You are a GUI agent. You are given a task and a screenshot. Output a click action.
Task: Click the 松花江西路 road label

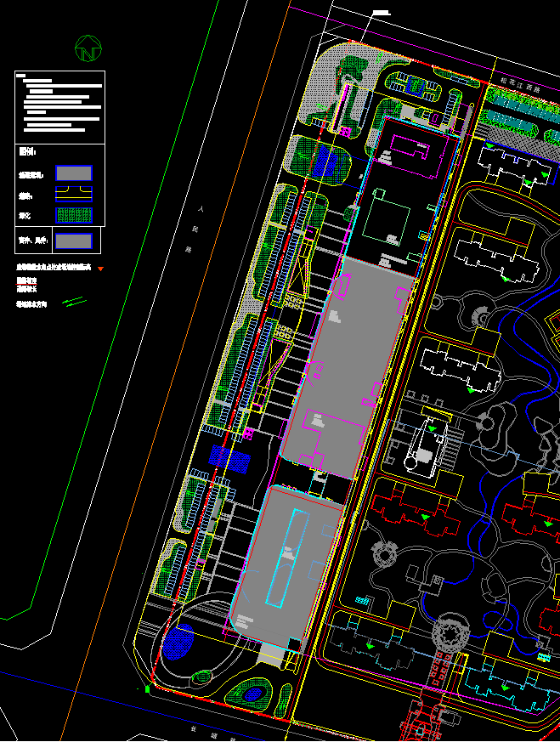(521, 83)
